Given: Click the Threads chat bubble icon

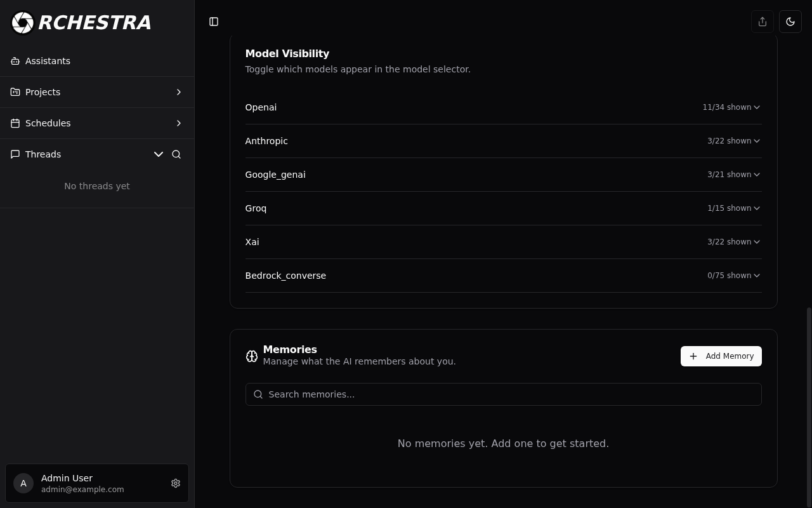Looking at the screenshot, I should click(15, 154).
